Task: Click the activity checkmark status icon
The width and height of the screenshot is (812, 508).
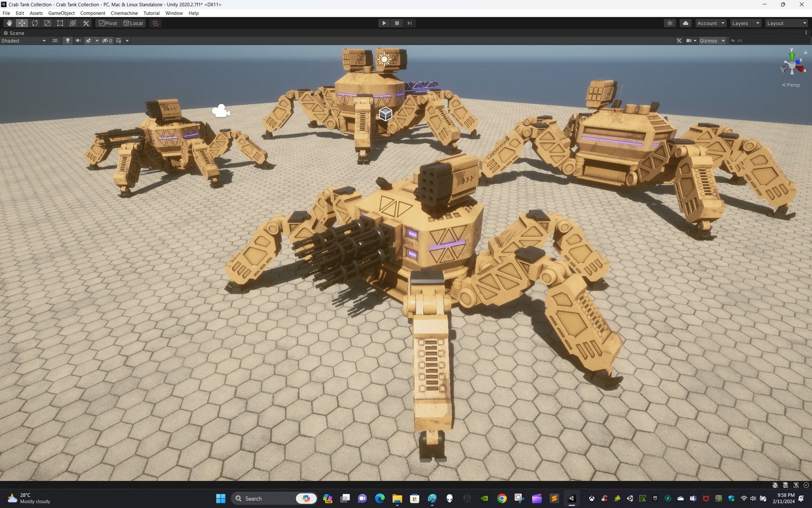Action: [806, 485]
